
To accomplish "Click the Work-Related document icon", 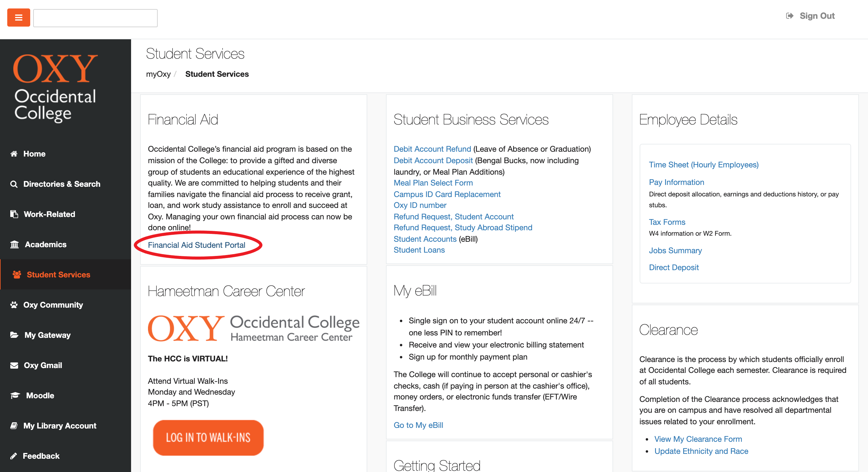I will point(14,214).
